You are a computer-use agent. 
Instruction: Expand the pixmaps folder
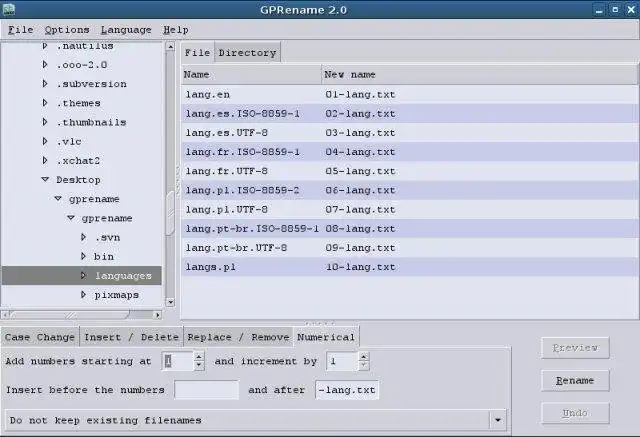point(83,295)
